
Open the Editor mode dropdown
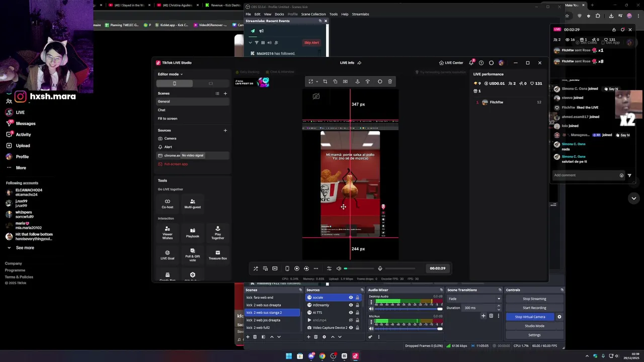tap(170, 74)
